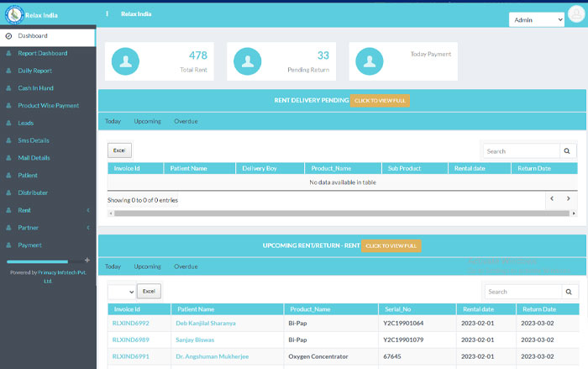
Task: Click the Relax India logo
Action: click(x=14, y=15)
